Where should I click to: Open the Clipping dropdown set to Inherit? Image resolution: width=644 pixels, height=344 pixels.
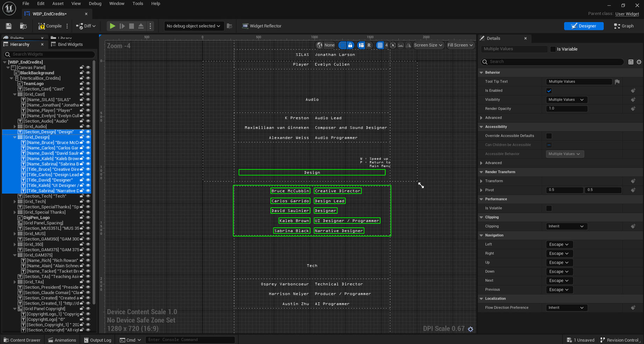tap(566, 226)
